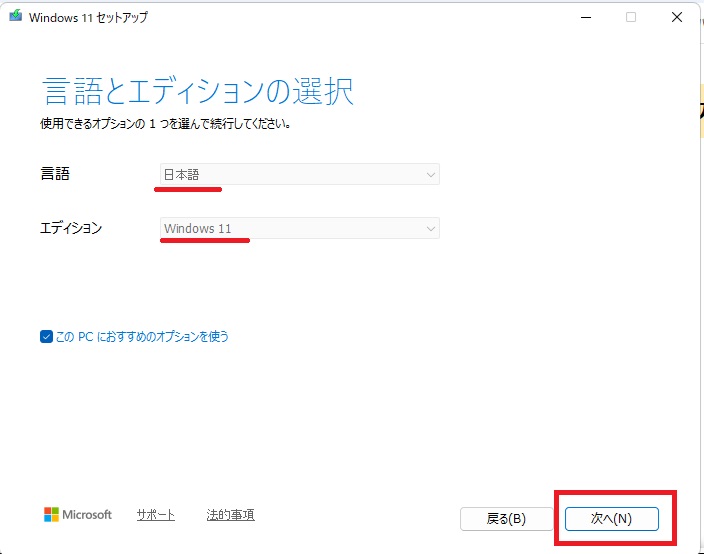Click the 'この PC におすすめのオプションを使う' label text
704x554 pixels.
[x=142, y=337]
